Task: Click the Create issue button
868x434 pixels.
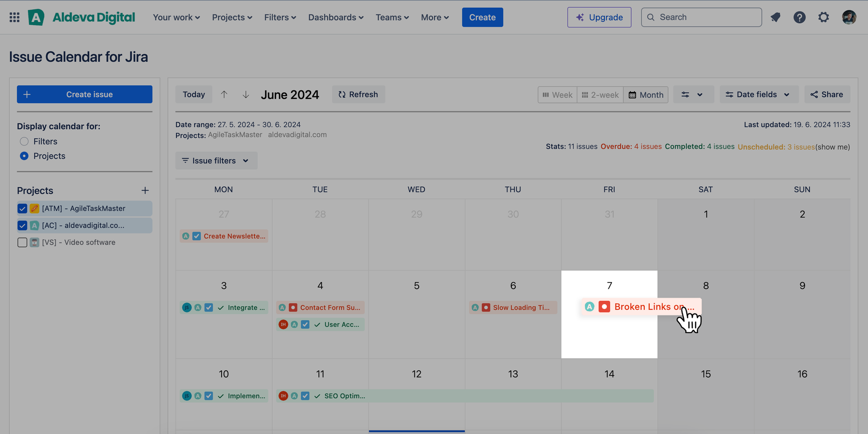Action: [x=84, y=95]
